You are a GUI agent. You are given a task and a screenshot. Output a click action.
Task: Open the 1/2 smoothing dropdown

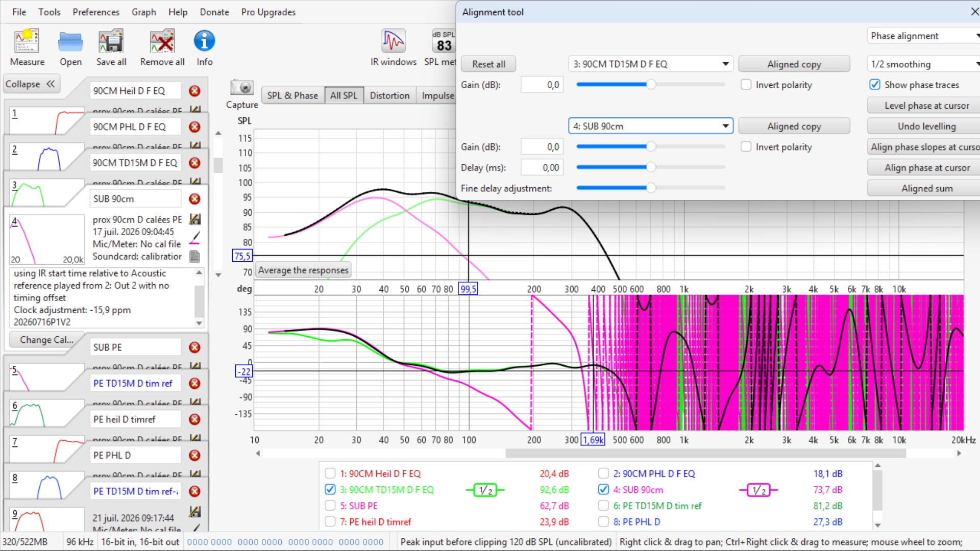[x=923, y=64]
